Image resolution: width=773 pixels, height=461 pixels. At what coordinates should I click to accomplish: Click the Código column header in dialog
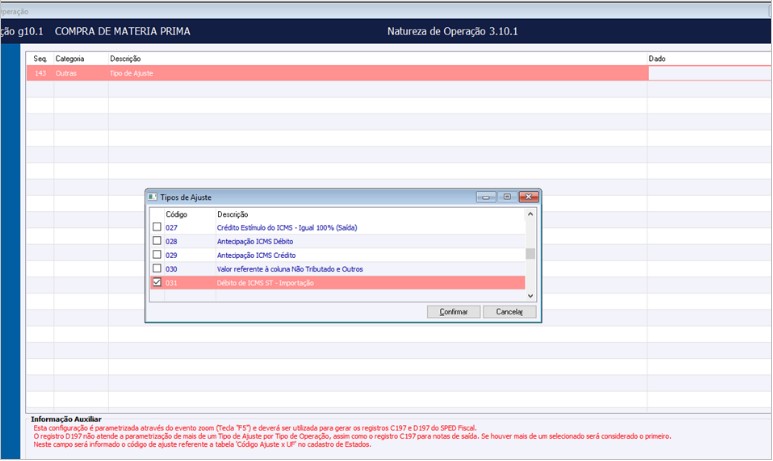(x=176, y=214)
